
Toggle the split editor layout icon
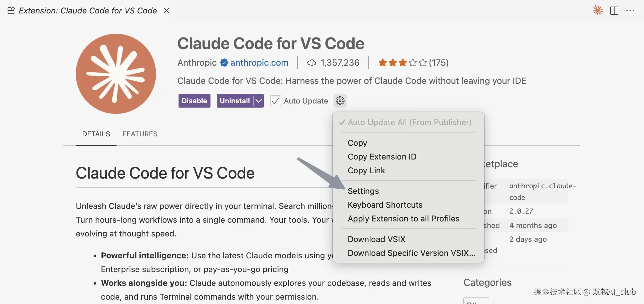[614, 11]
